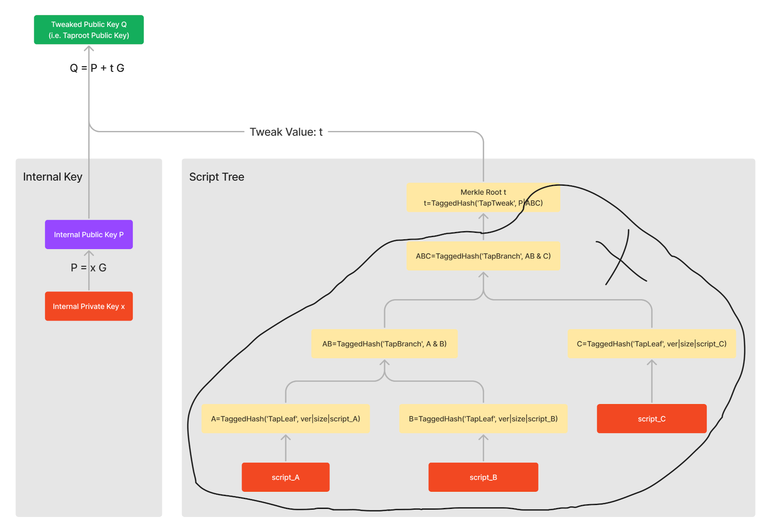
Task: Click the 'Internal Key' panel heading
Action: pyautogui.click(x=53, y=177)
